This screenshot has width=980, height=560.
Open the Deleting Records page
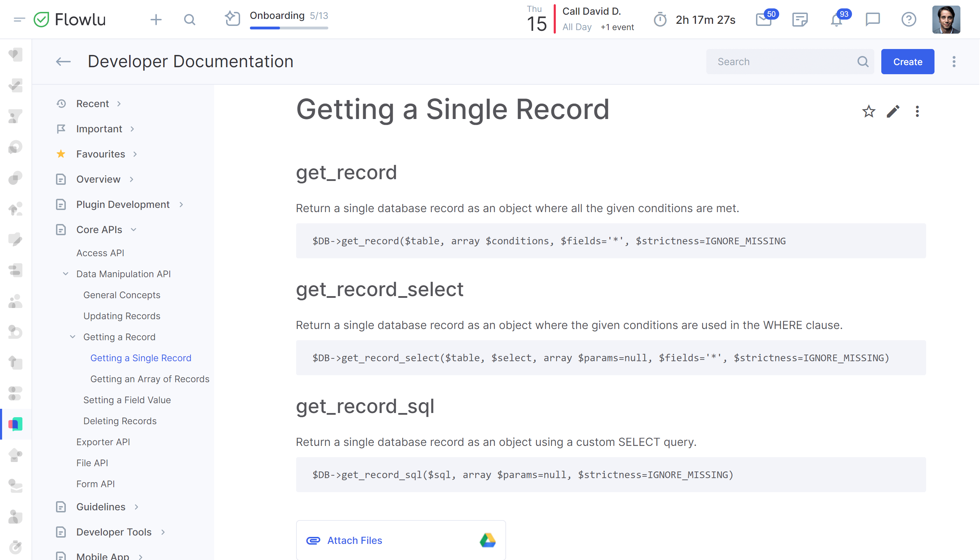[120, 421]
